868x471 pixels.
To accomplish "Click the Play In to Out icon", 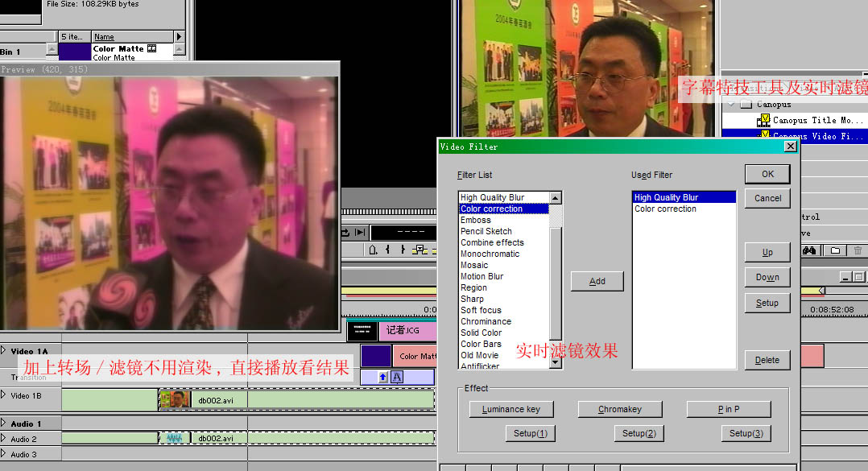I will (360, 233).
